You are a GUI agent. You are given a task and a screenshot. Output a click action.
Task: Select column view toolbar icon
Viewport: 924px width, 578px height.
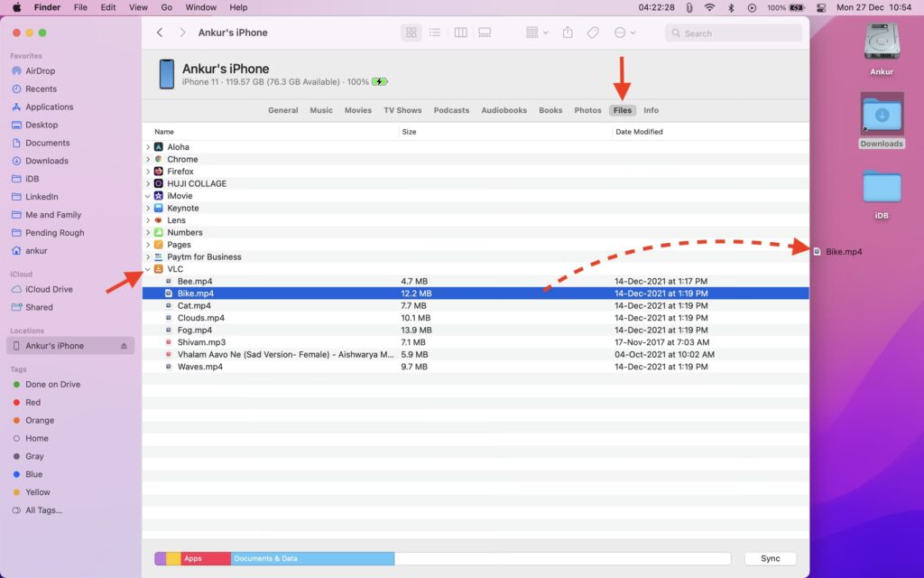(460, 33)
